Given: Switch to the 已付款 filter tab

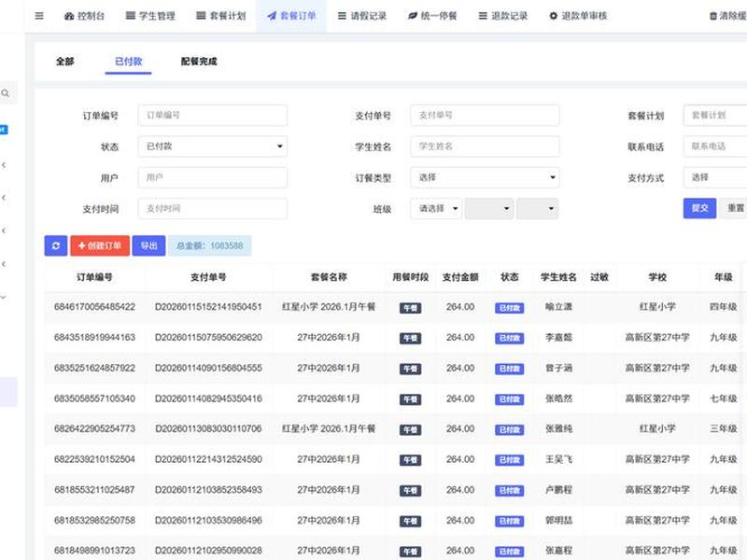Looking at the screenshot, I should click(x=128, y=61).
